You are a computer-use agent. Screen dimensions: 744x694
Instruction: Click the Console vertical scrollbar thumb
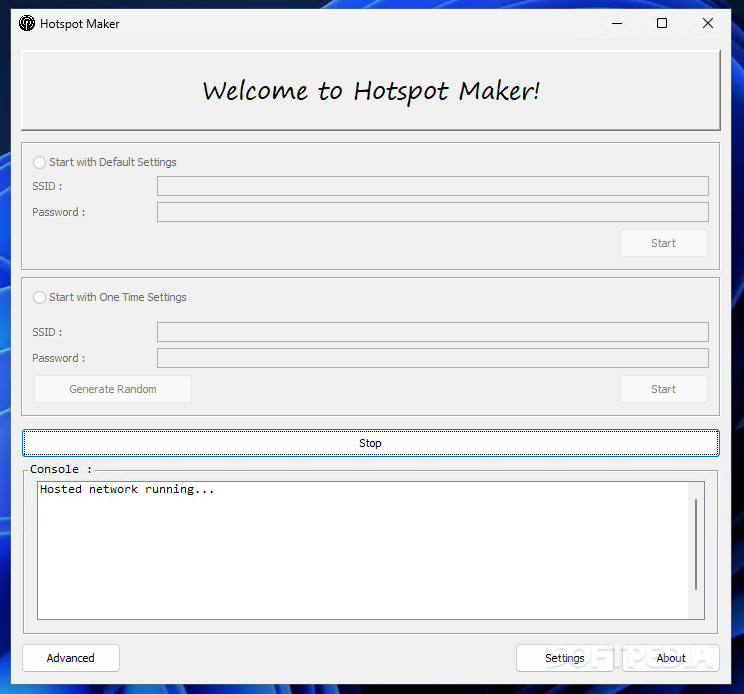point(696,544)
